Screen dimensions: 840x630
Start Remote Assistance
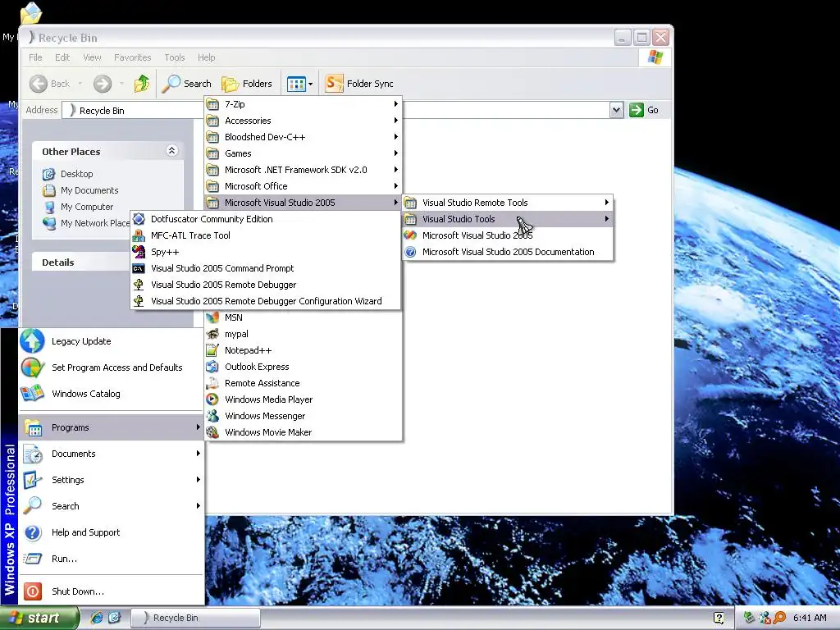point(304,384)
